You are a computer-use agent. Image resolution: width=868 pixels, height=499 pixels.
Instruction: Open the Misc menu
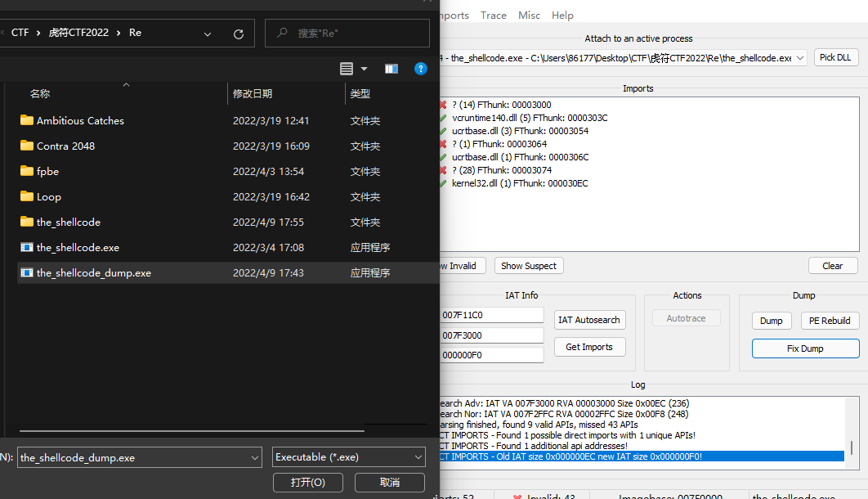(529, 15)
